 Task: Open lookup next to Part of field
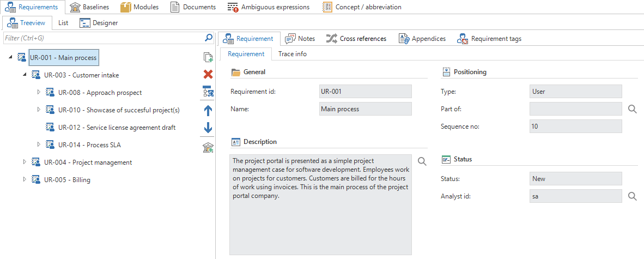[632, 109]
